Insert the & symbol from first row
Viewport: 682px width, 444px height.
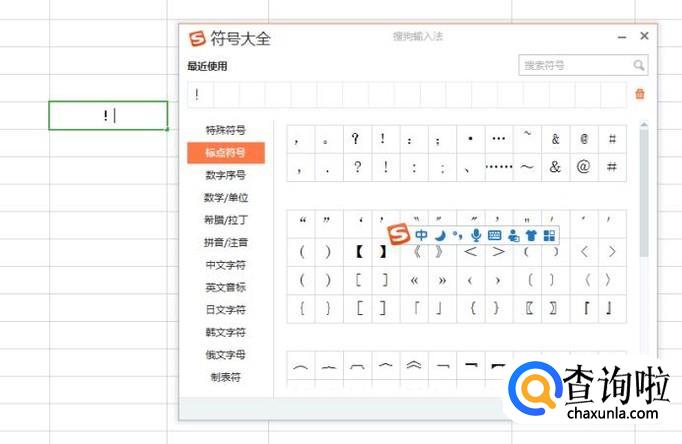pos(555,139)
